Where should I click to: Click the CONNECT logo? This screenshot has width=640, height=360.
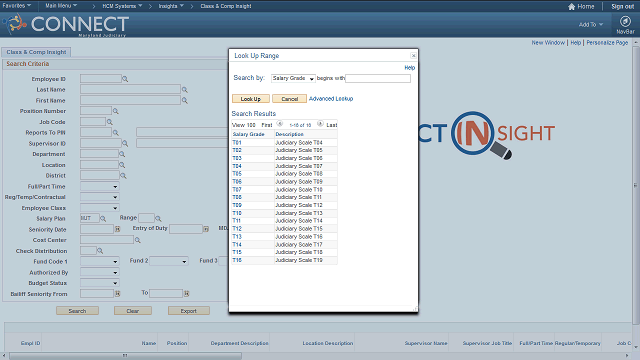coord(67,24)
